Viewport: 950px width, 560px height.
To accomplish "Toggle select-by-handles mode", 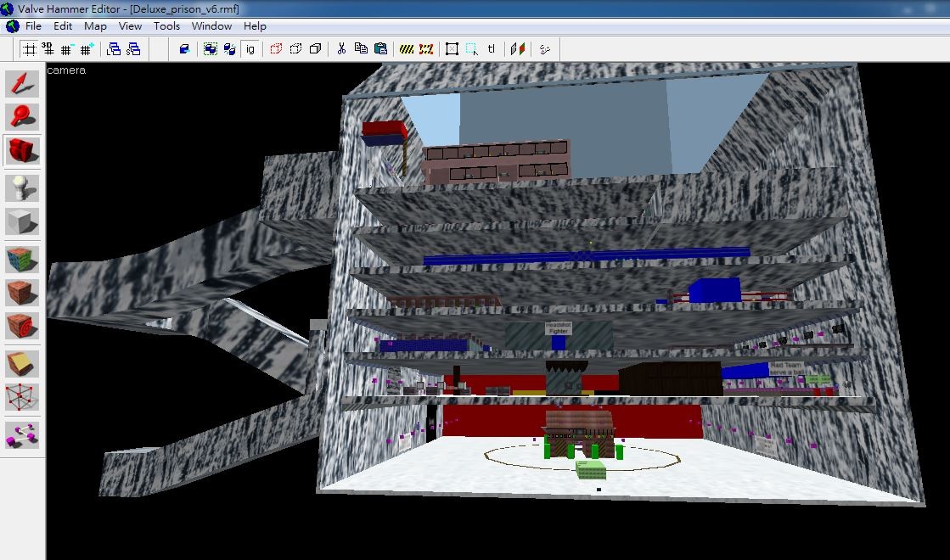I will click(452, 49).
